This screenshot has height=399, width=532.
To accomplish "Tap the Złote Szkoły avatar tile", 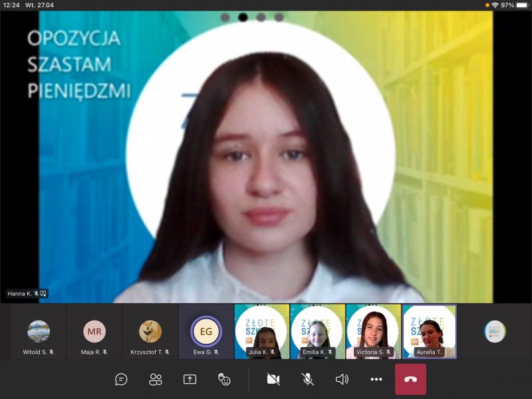I will (495, 331).
